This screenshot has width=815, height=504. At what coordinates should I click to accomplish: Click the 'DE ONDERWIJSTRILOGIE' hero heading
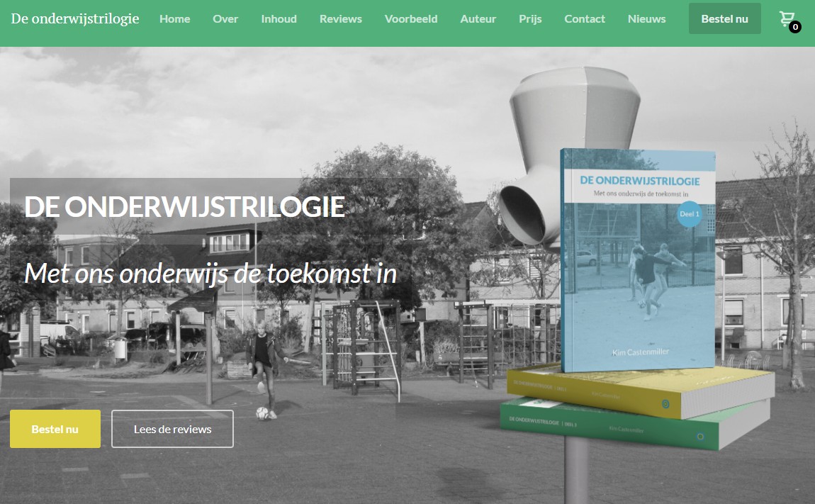point(184,206)
